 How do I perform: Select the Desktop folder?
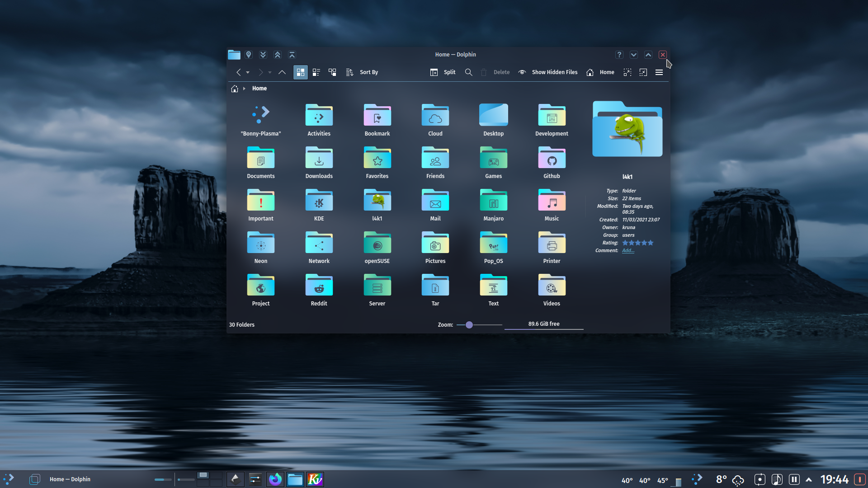point(494,120)
